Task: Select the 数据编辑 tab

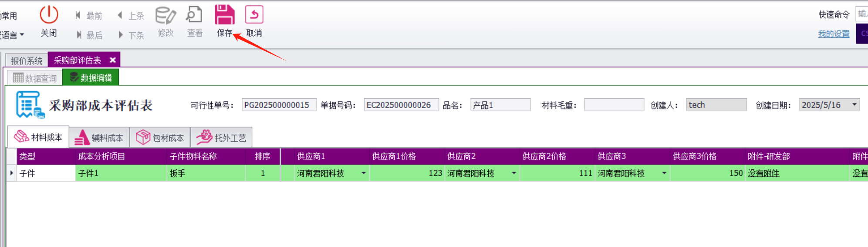Action: 91,78
